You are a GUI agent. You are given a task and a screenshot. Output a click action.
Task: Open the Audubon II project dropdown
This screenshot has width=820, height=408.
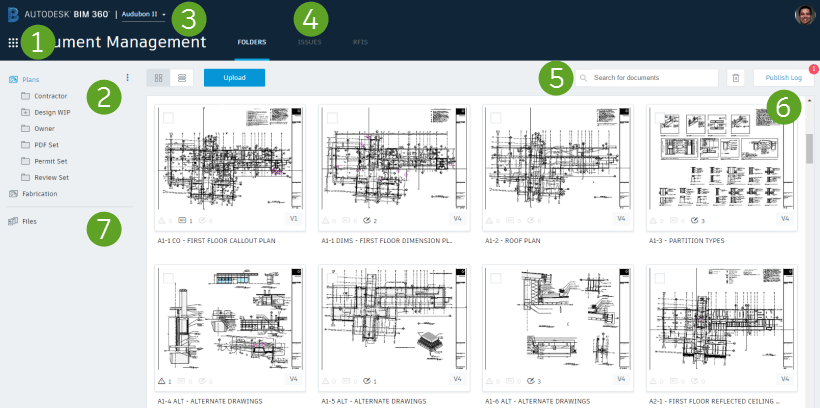pyautogui.click(x=144, y=15)
